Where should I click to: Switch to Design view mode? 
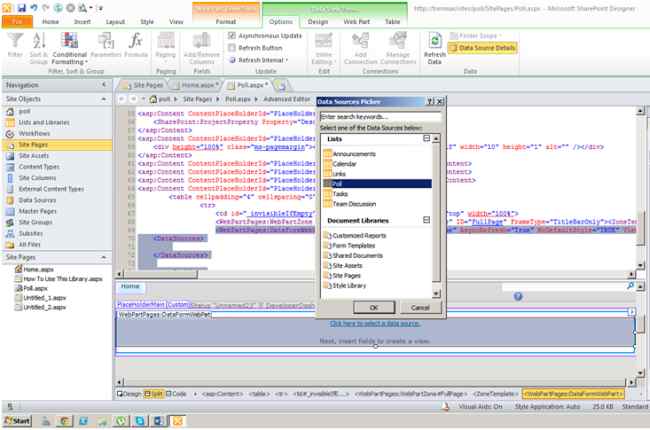point(129,394)
